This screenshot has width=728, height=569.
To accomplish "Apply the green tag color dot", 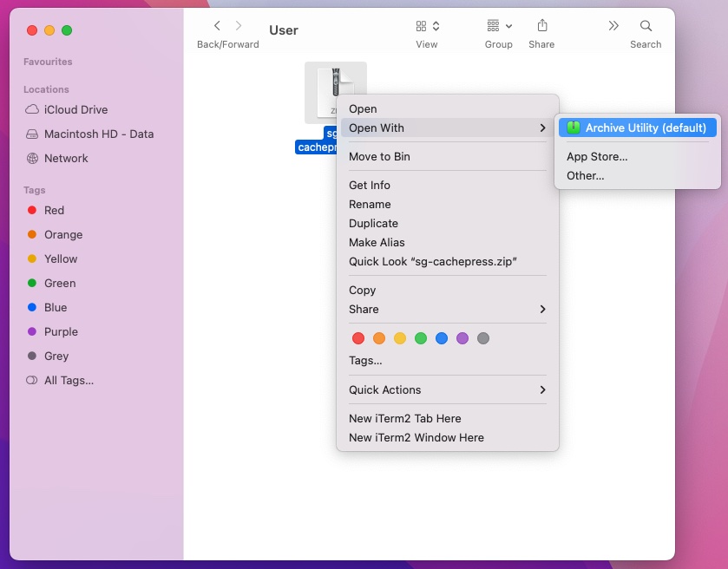I will [x=421, y=338].
